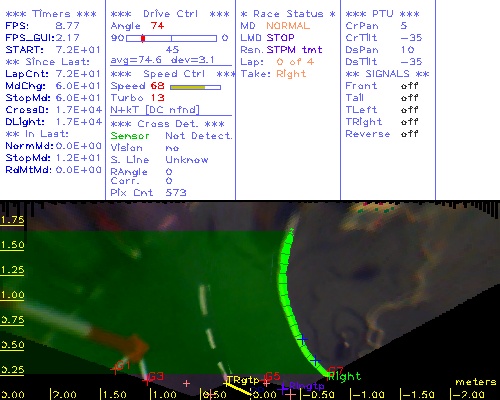Click the green Sensor label
Image resolution: width=500 pixels, height=400 pixels.
[130, 136]
